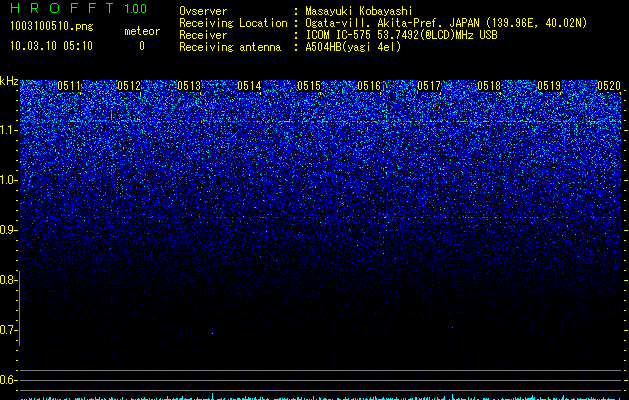This screenshot has width=629, height=400.
Task: Click the Ogata-vill. Akita-Pref. JAPAN location text
Action: 446,23
